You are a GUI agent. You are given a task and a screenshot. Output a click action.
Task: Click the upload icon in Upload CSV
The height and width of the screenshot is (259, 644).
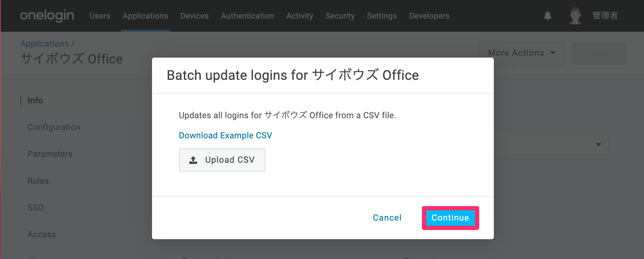pyautogui.click(x=193, y=160)
